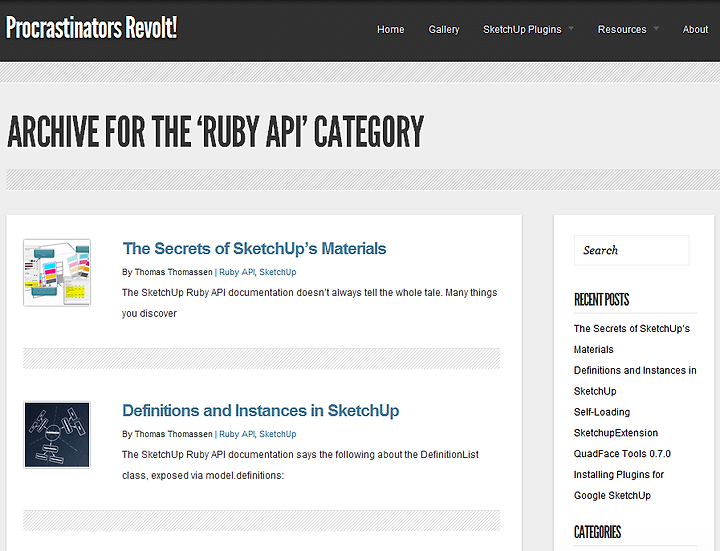720x551 pixels.
Task: Open recent post The Secrets of SketchUp's Materials
Action: pyautogui.click(x=632, y=339)
